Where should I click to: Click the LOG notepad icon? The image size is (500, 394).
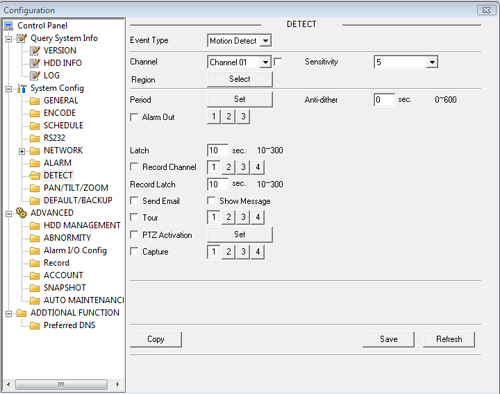point(35,76)
